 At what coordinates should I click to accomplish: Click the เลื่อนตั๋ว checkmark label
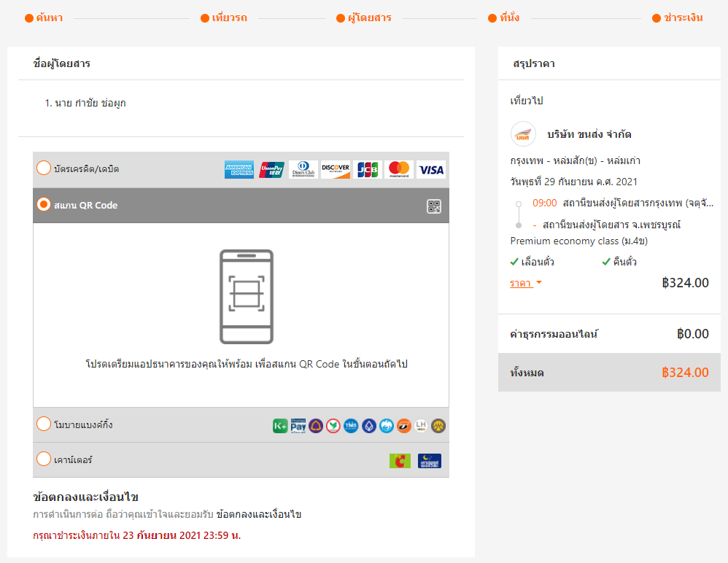click(532, 262)
